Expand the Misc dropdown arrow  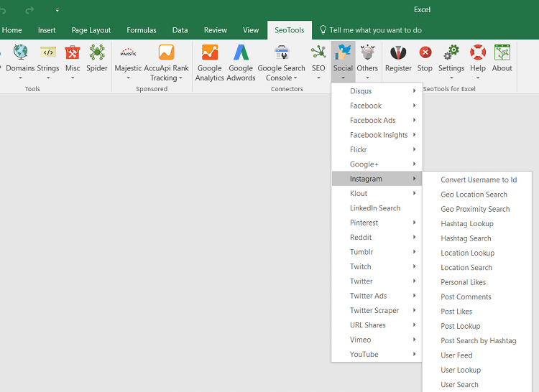[x=73, y=78]
